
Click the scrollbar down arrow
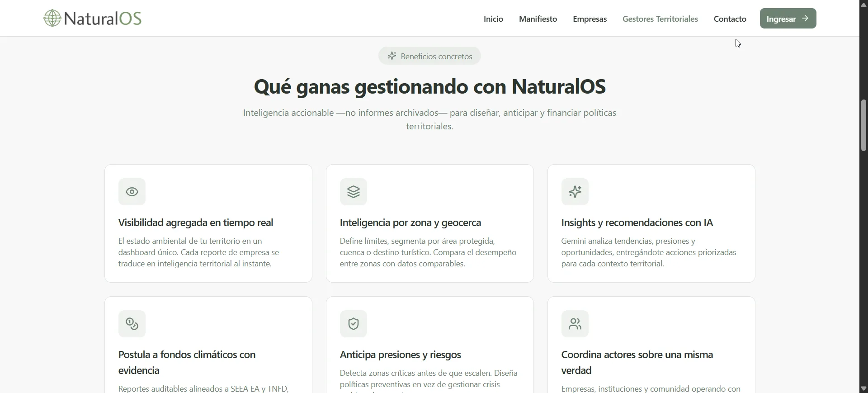coord(864,388)
